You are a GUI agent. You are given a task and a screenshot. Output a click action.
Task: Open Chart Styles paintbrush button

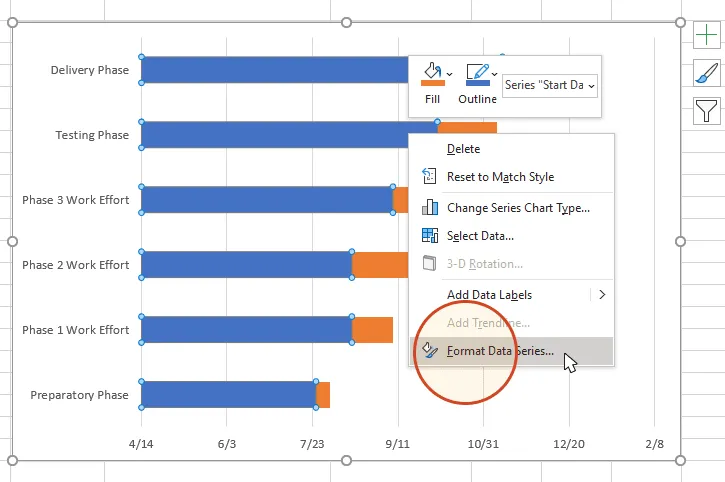pyautogui.click(x=706, y=73)
